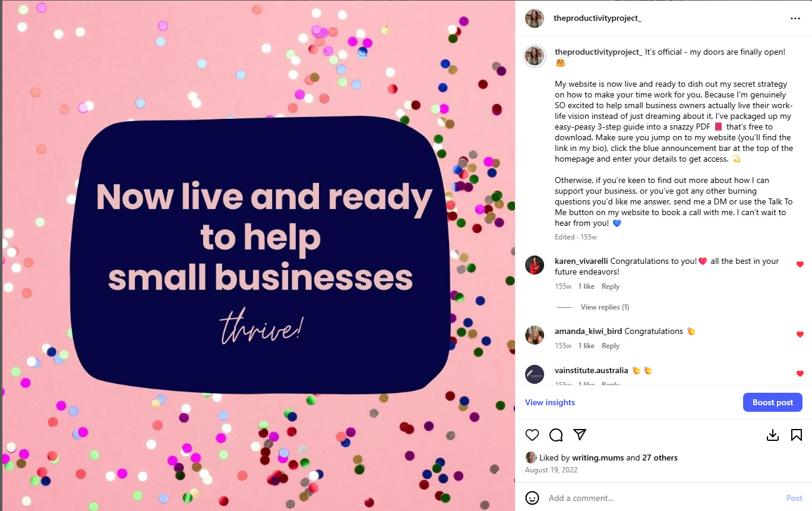Viewport: 812px width, 511px height.
Task: Toggle like on karen_vivarelli's comment
Action: coord(800,264)
